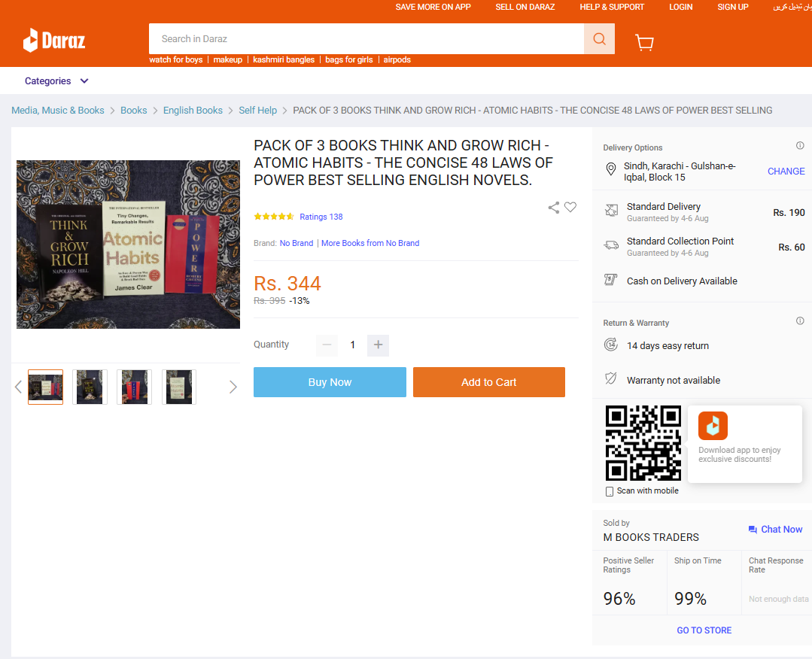Click 'Cash on Delivery Available' text
Viewport: 812px width, 659px height.
682,281
